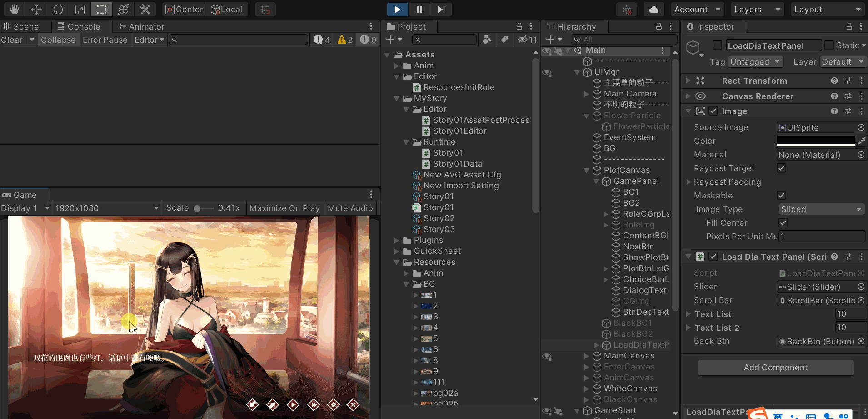Toggle Maximize On Play

(284, 208)
